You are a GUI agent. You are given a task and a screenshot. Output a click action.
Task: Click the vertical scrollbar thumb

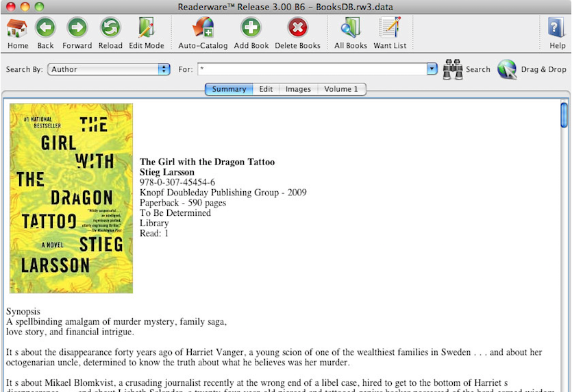[564, 115]
